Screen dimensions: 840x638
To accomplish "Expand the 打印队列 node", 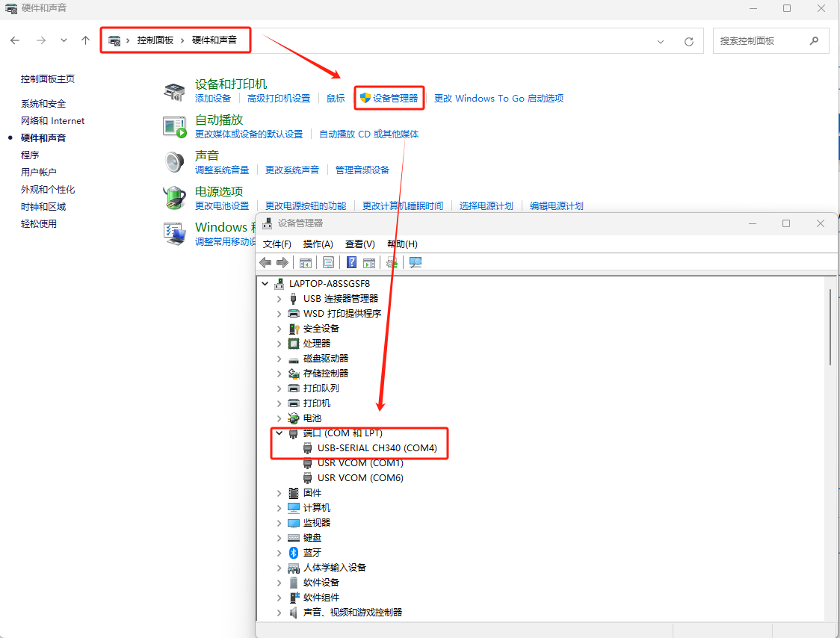I will click(x=279, y=388).
